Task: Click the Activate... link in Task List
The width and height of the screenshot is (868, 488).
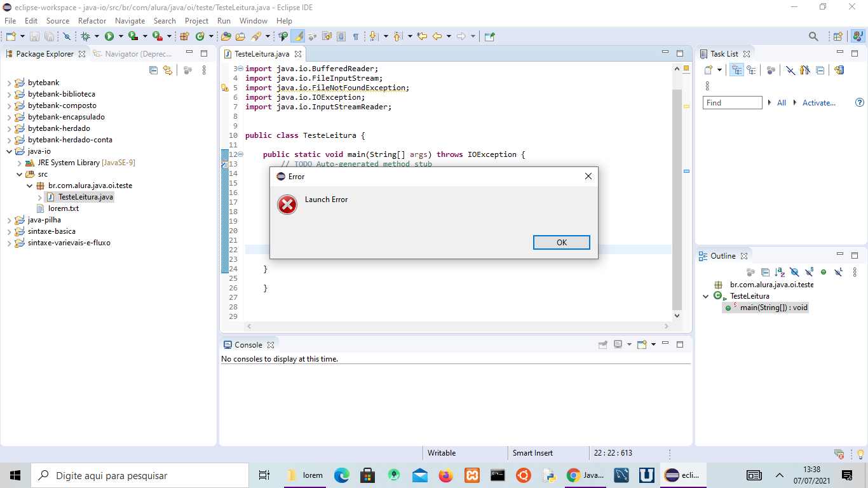Action: (x=819, y=102)
